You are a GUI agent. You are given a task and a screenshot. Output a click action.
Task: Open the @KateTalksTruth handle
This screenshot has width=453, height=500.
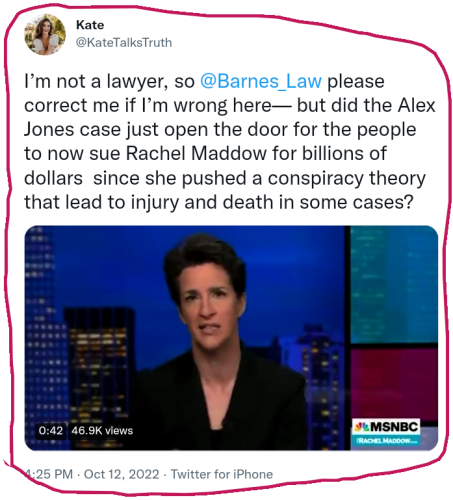124,43
